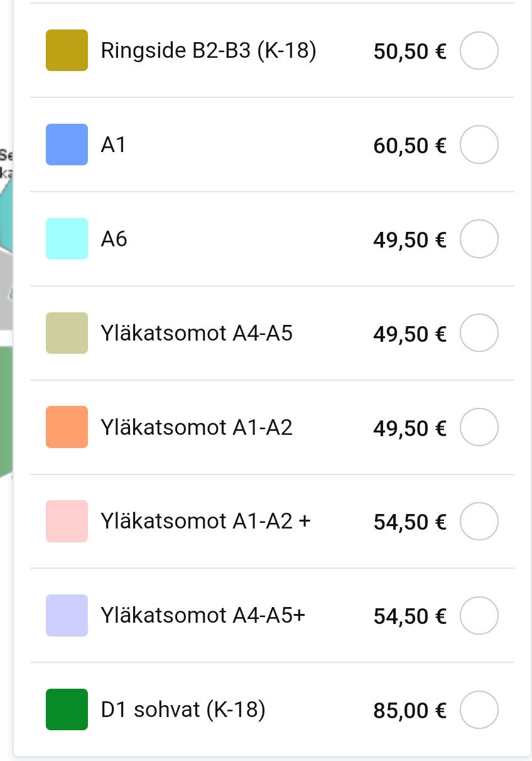Viewport: 532px width, 761px height.
Task: Click the D1 sohvat (K-18) label
Action: (x=183, y=710)
